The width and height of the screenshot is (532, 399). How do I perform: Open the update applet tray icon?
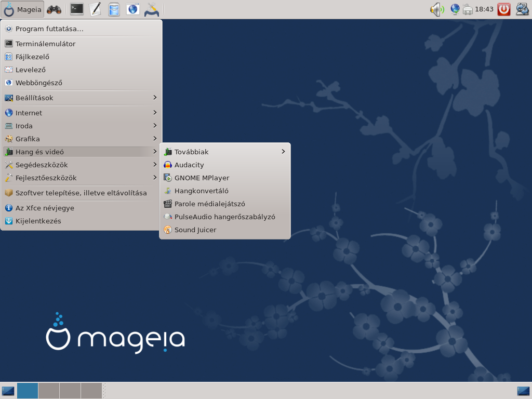click(522, 9)
